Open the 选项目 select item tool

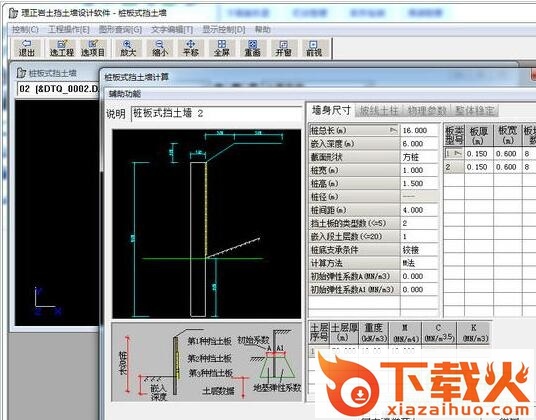pos(93,48)
